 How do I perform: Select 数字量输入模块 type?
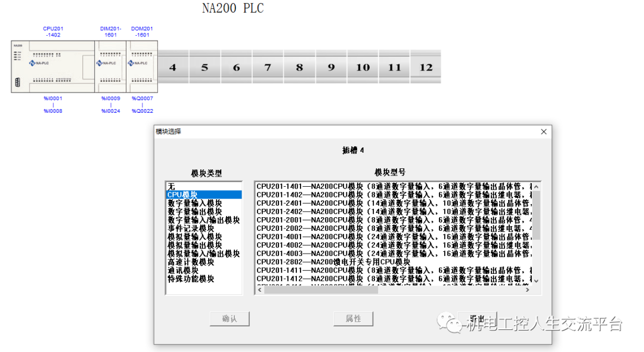(x=204, y=203)
